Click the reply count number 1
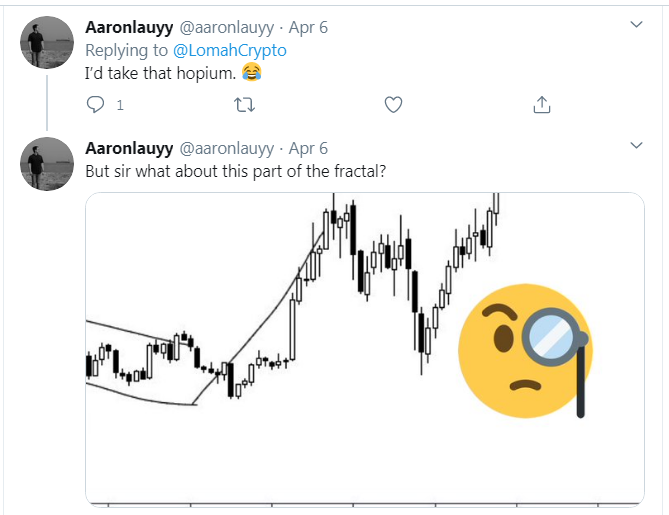 [120, 105]
